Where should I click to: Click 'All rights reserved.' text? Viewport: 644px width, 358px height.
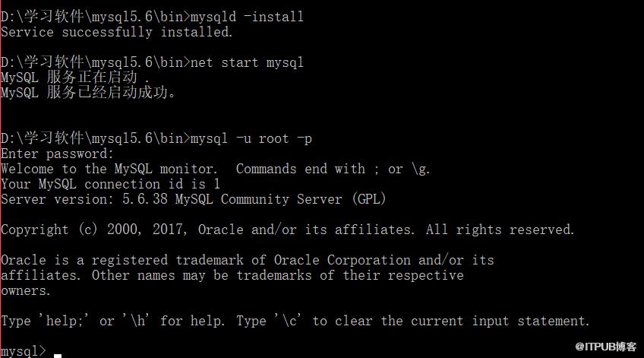(x=500, y=230)
